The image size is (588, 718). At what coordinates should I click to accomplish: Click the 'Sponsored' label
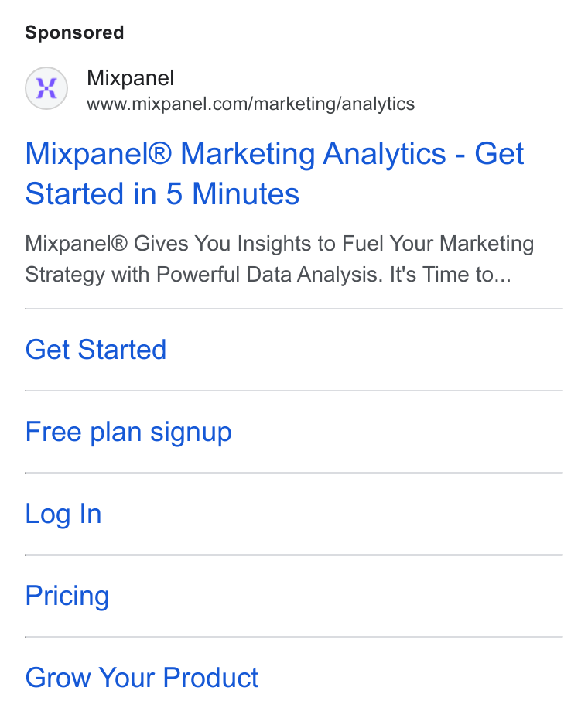tap(74, 32)
